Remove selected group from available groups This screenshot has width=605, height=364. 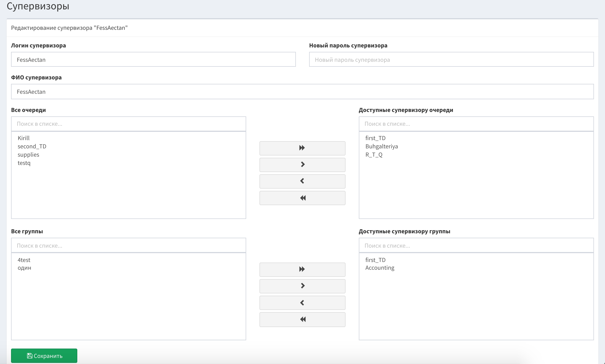[302, 303]
